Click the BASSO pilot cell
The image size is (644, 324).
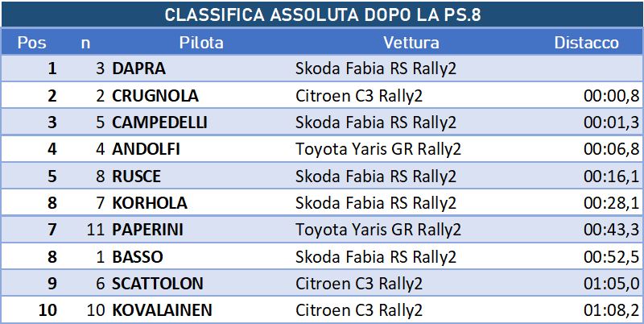pos(138,257)
